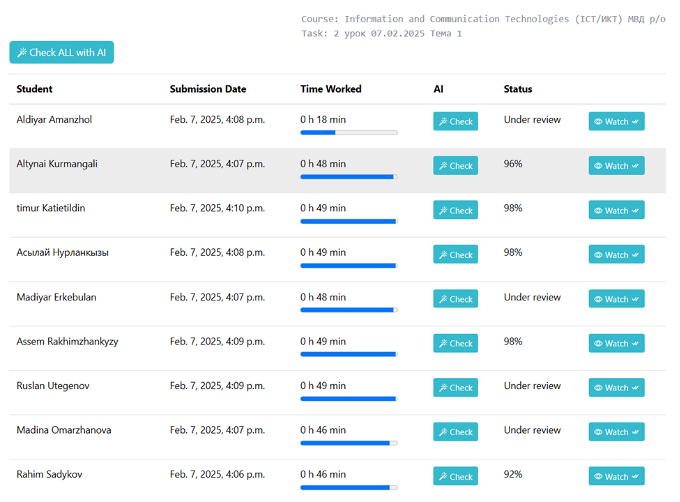Click the 96% status of Altynai Kurmangali

[513, 164]
